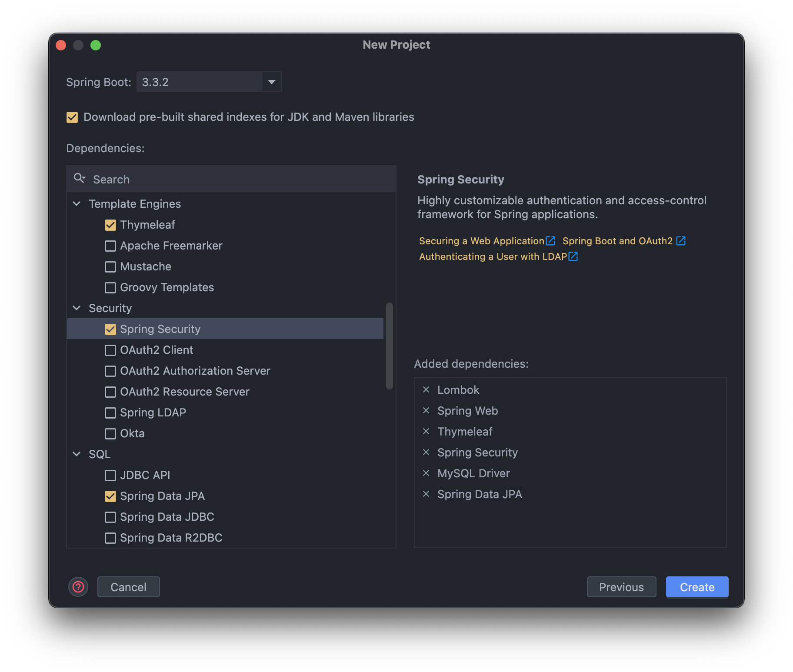Collapse the Security group
Image resolution: width=793 pixels, height=672 pixels.
(77, 308)
